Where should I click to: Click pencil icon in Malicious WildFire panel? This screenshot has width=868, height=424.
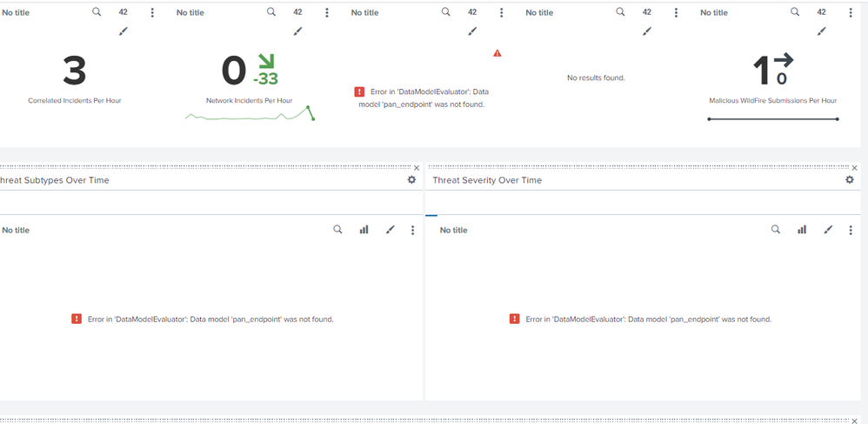(822, 31)
